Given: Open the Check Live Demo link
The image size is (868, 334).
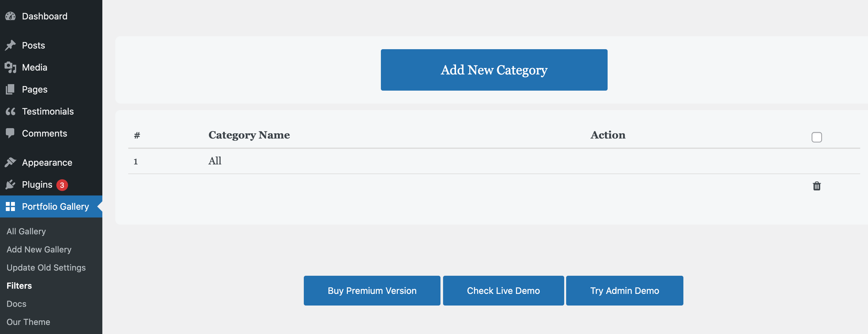Looking at the screenshot, I should [x=503, y=291].
